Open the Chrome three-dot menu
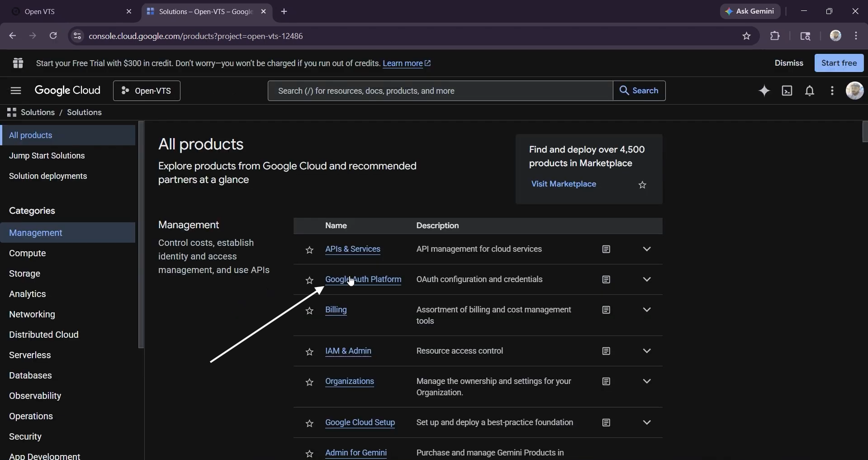The width and height of the screenshot is (868, 460). (x=856, y=36)
